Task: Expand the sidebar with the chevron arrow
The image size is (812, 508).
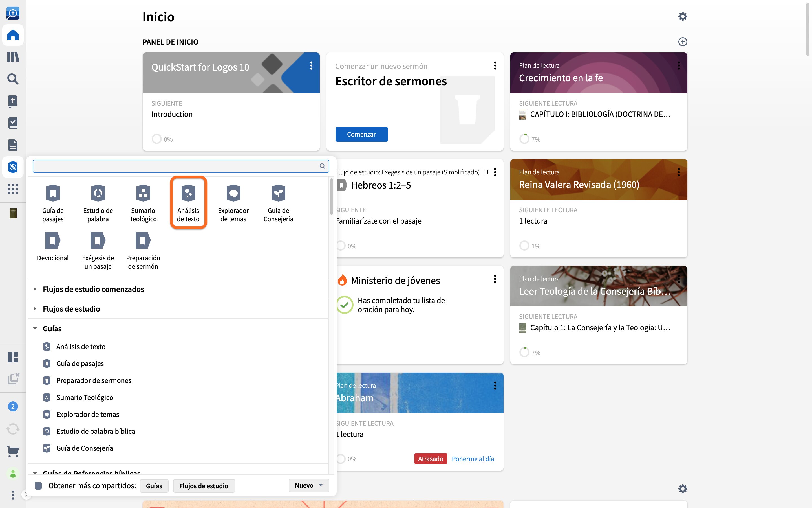Action: (x=26, y=494)
